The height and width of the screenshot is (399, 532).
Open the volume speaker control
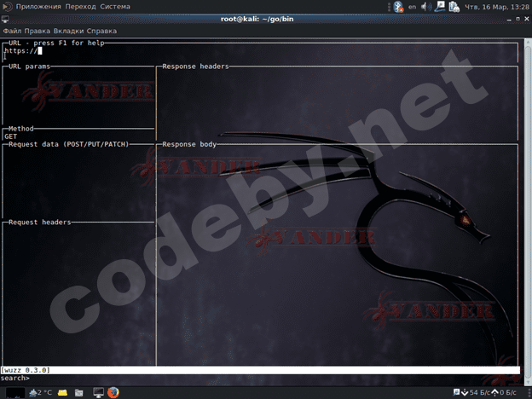(x=426, y=7)
